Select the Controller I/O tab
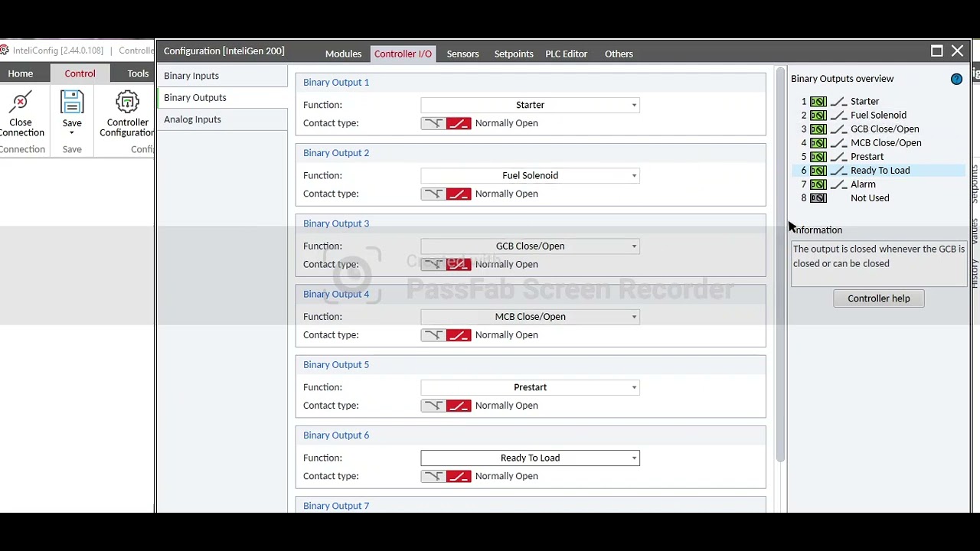The image size is (980, 551). (x=403, y=54)
